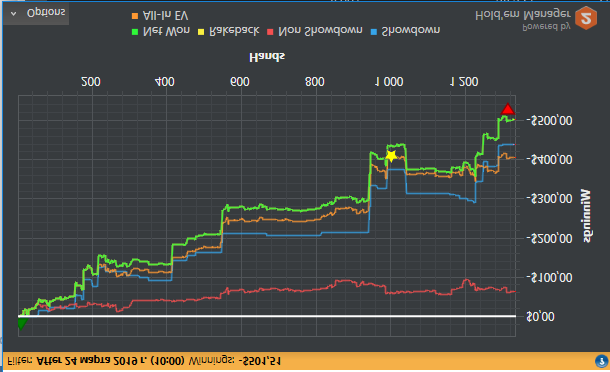Click the 800 hands axis label
Viewport: 610px width, 372px height.
click(x=315, y=82)
